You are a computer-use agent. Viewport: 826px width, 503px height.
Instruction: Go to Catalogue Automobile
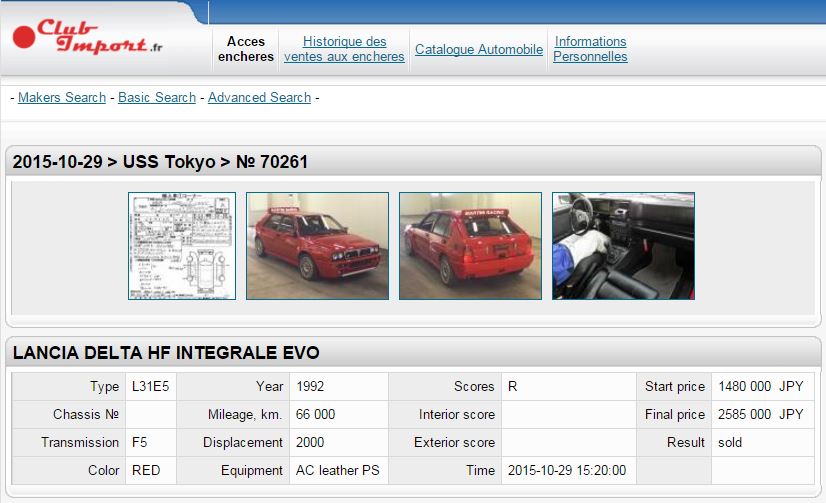pos(479,49)
